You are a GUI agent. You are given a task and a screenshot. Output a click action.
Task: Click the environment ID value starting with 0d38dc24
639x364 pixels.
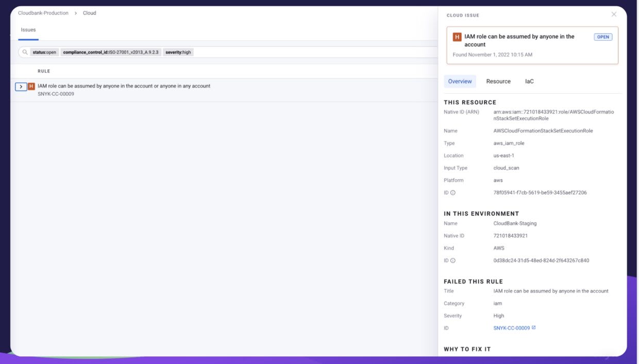pyautogui.click(x=541, y=261)
